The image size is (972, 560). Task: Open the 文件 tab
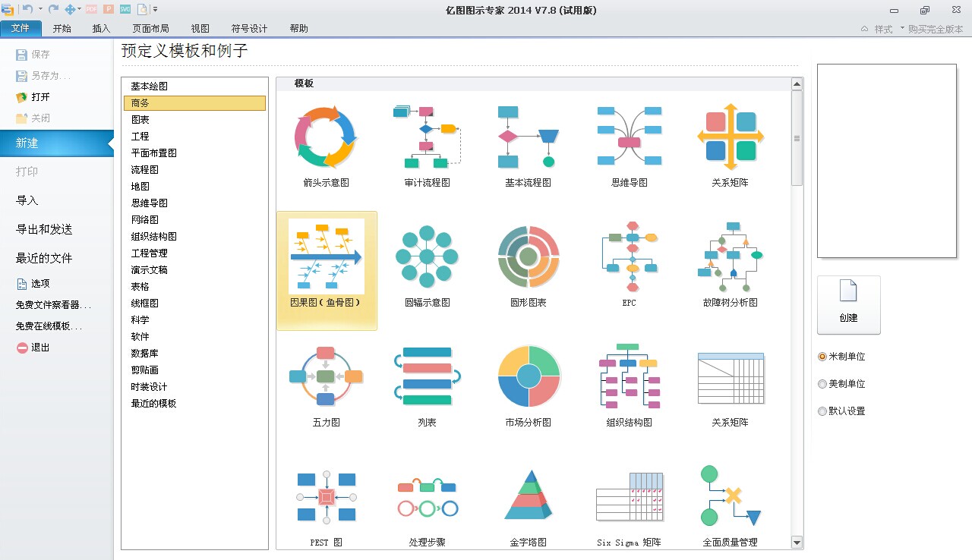[21, 29]
